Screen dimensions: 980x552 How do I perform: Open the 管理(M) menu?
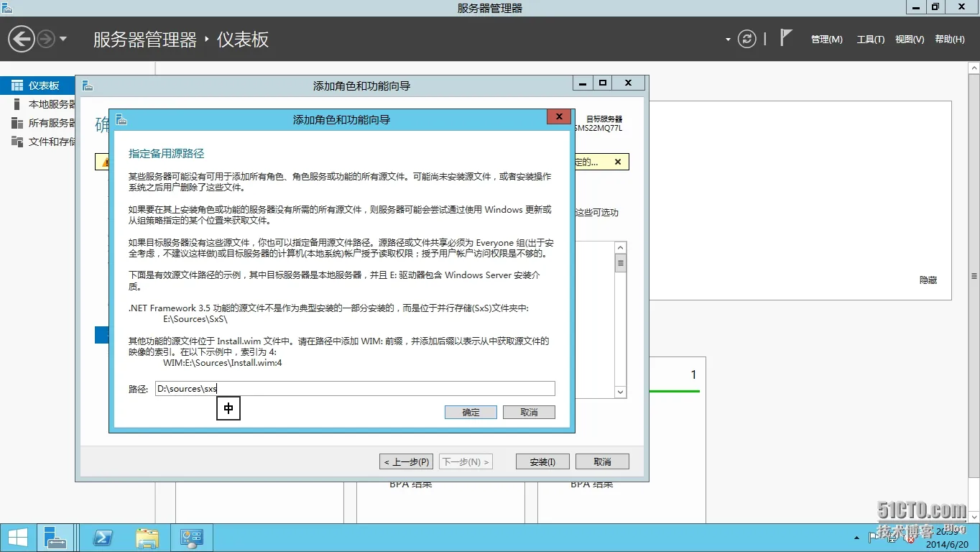tap(826, 40)
